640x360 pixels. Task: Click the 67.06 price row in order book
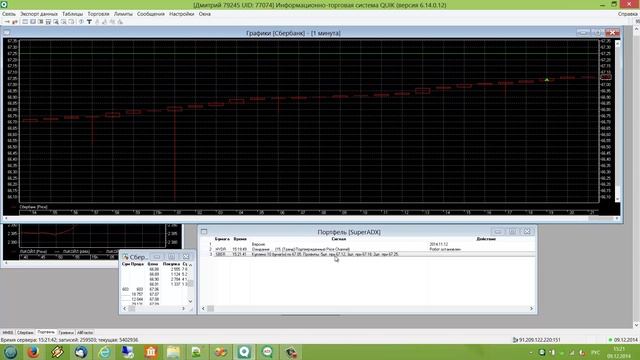coord(154,289)
